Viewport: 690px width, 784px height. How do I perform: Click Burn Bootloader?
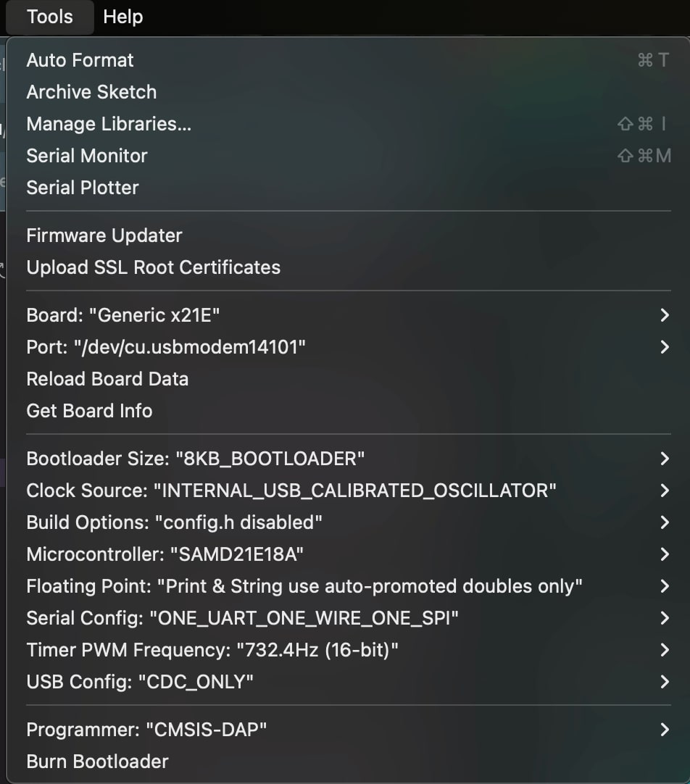97,762
